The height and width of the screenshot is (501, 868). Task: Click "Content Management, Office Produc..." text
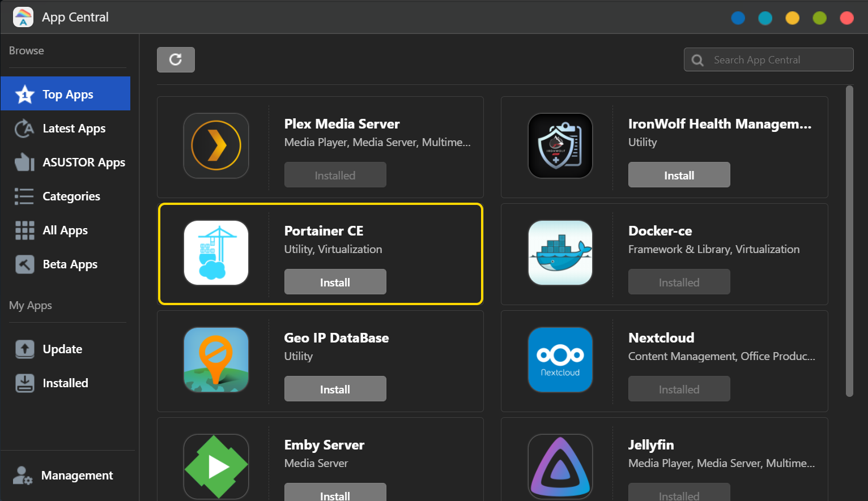pos(722,356)
